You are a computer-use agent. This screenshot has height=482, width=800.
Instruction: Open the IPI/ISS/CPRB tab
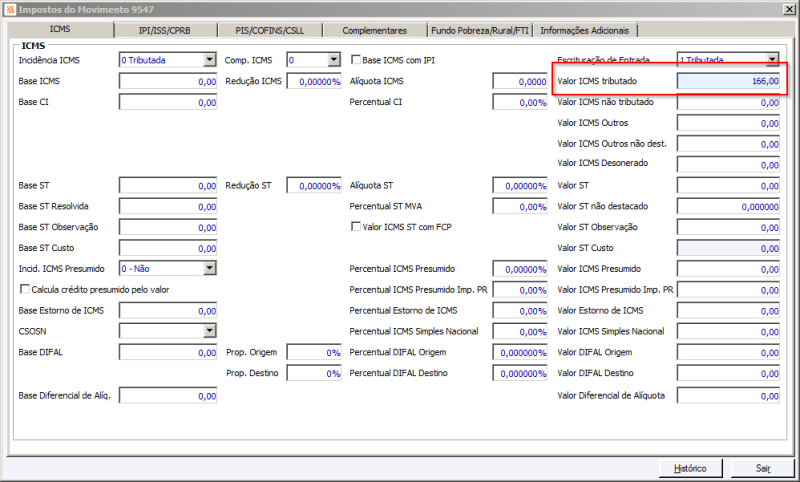(165, 31)
